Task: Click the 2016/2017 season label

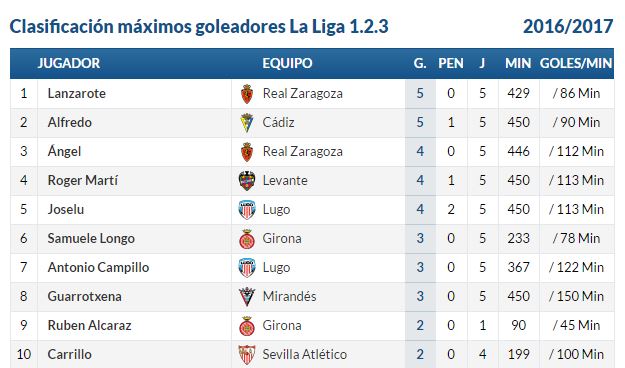Action: click(x=568, y=27)
